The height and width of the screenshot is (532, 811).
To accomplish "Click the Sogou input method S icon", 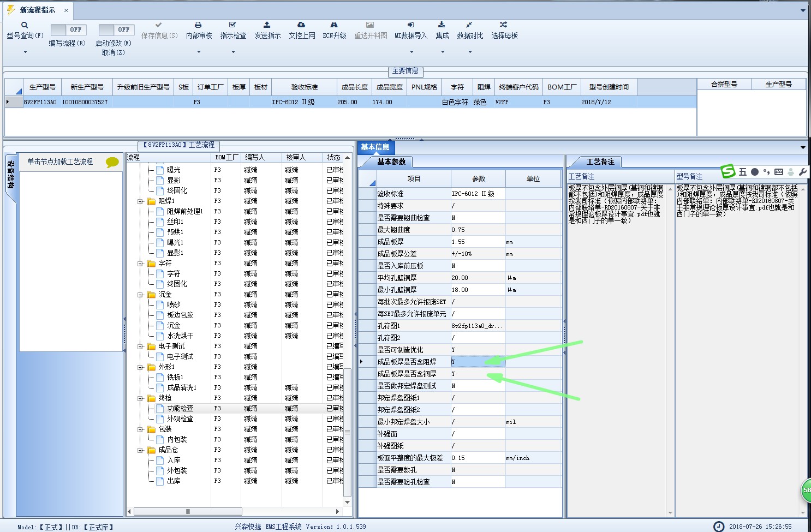I will tap(728, 171).
